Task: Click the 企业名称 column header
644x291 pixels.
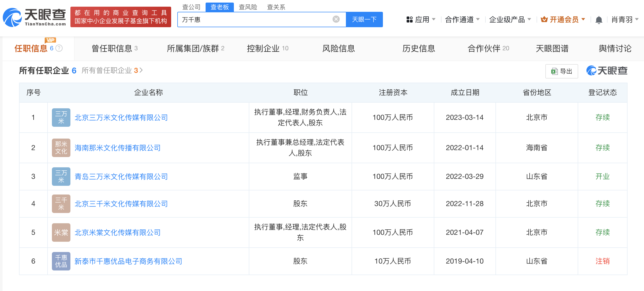Action: pyautogui.click(x=149, y=92)
